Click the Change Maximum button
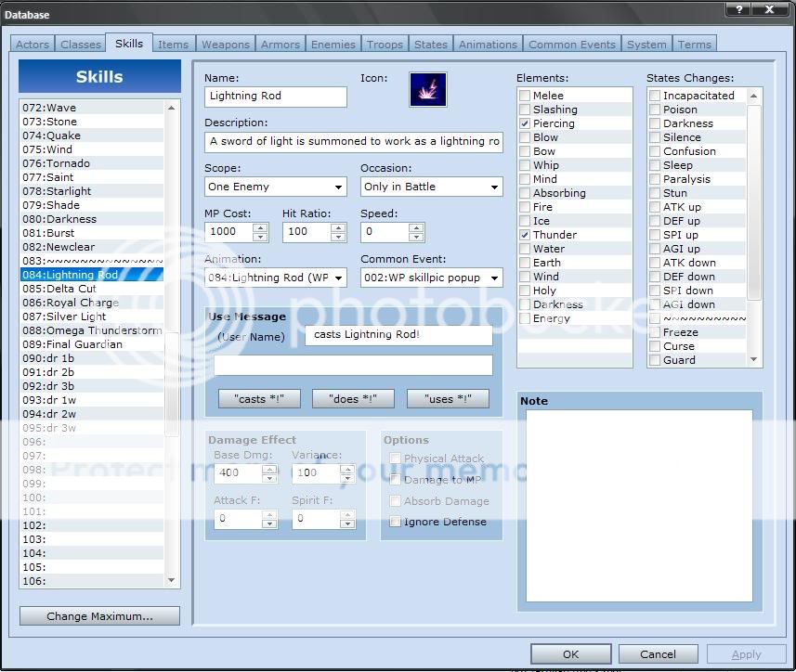Image resolution: width=796 pixels, height=672 pixels. point(99,616)
